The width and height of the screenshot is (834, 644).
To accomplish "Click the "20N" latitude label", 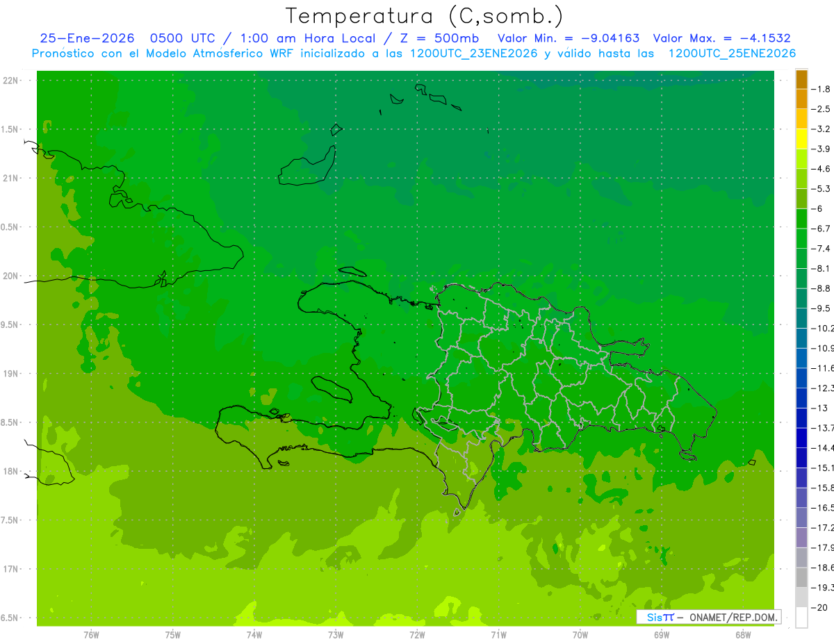I will pyautogui.click(x=11, y=276).
